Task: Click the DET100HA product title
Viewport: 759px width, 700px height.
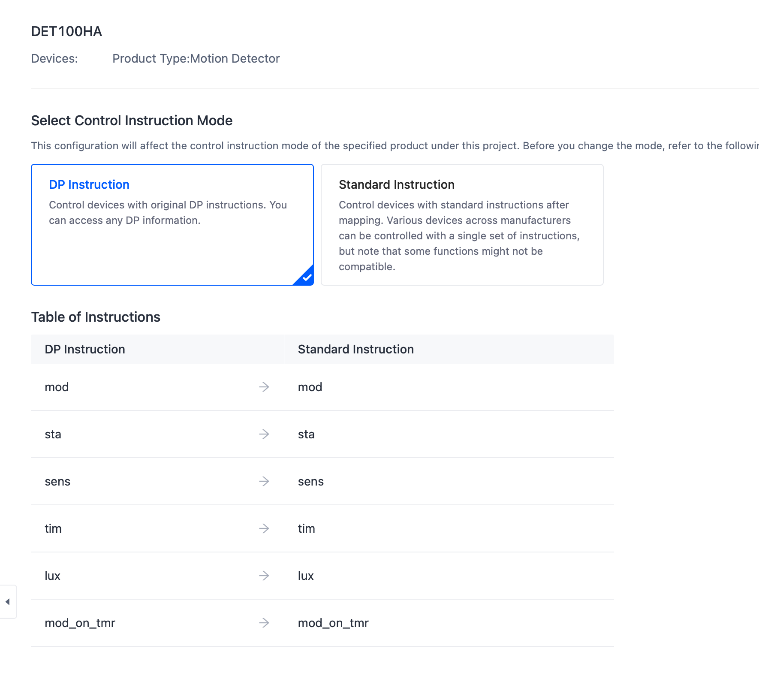Action: 66,31
